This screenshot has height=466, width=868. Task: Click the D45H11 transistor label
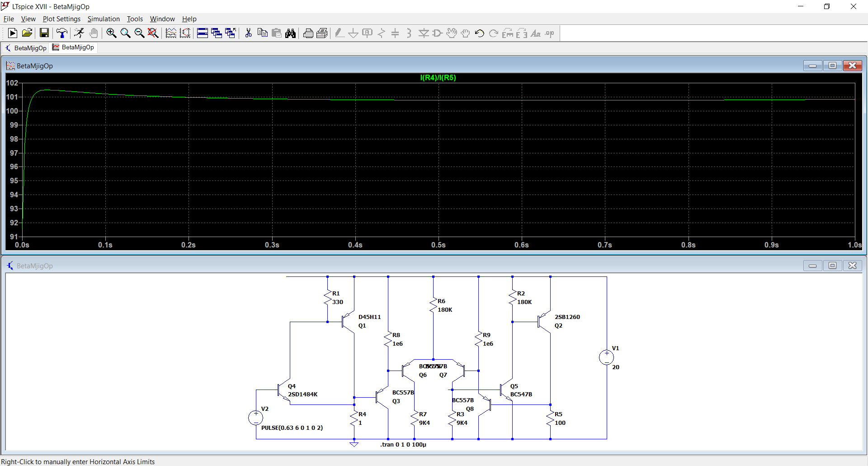click(370, 317)
